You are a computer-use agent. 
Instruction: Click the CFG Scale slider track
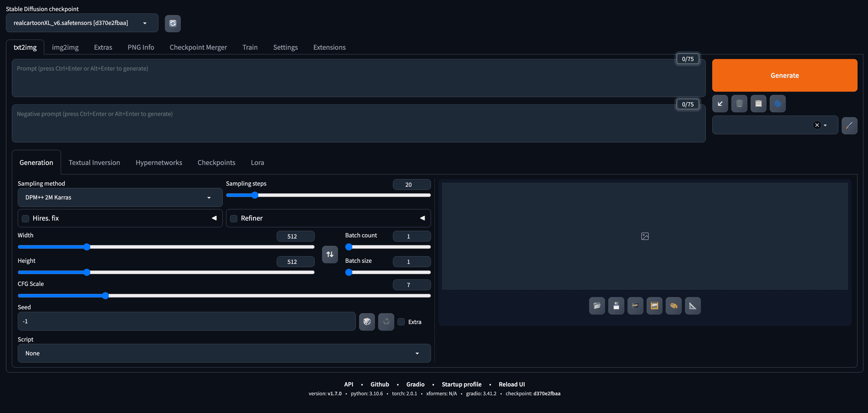[x=270, y=295]
